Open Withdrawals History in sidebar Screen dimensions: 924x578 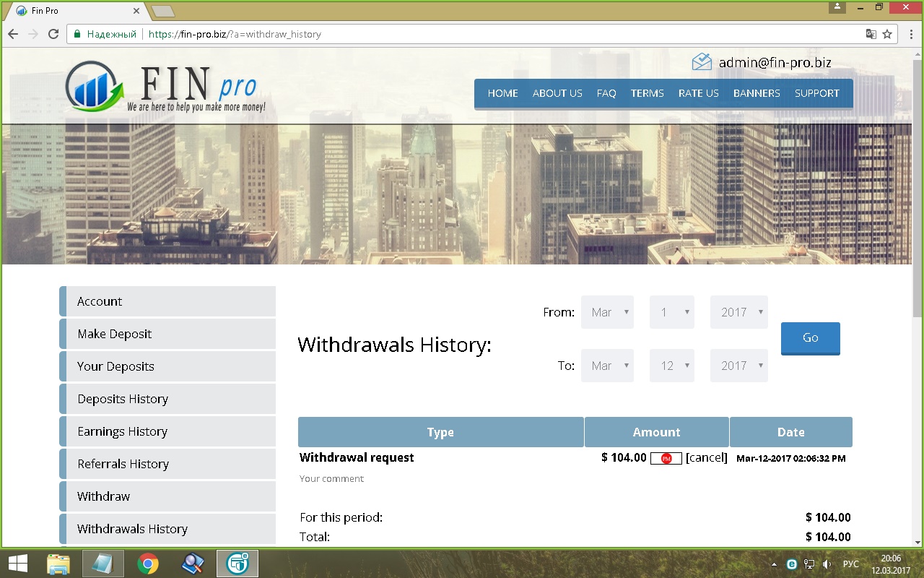click(x=167, y=529)
